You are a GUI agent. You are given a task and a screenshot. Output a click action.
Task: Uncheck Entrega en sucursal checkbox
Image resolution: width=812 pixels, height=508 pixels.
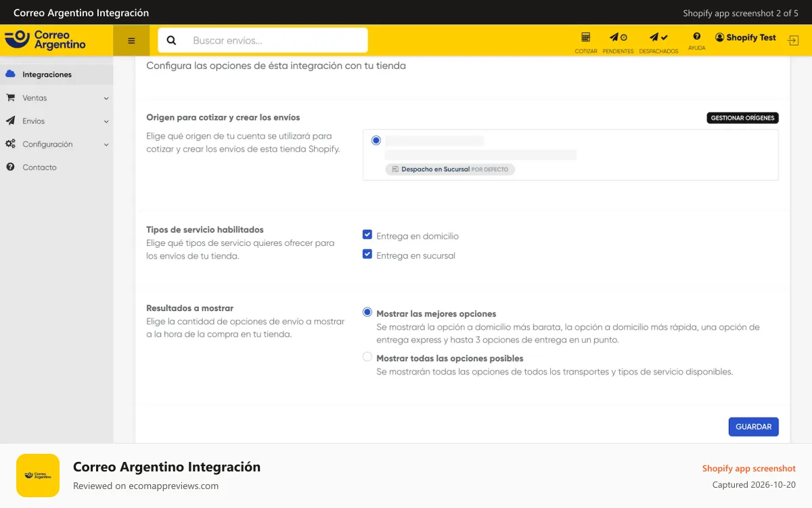(367, 254)
